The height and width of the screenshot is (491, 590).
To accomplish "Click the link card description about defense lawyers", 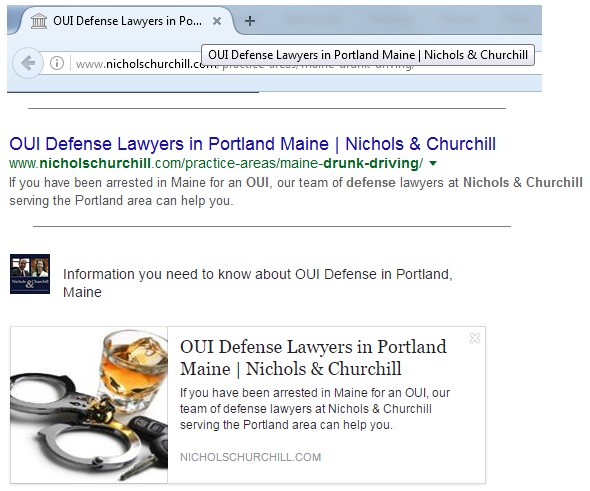I will click(315, 409).
